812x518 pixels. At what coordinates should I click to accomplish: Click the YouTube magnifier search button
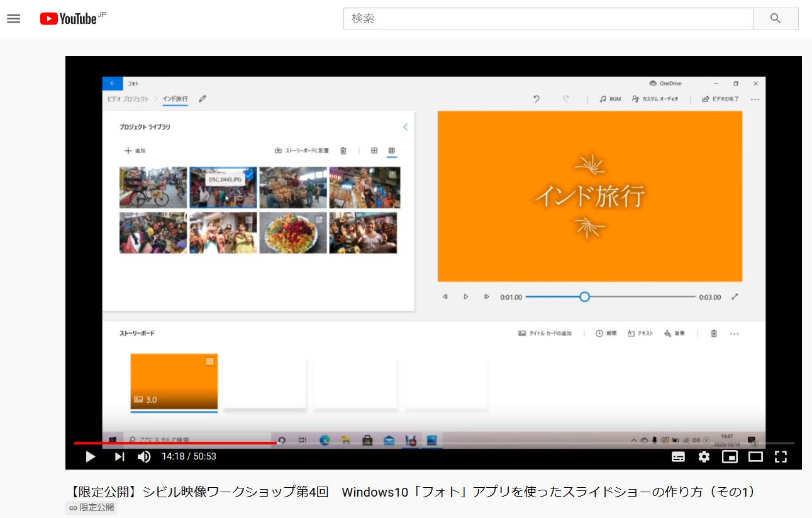(776, 19)
